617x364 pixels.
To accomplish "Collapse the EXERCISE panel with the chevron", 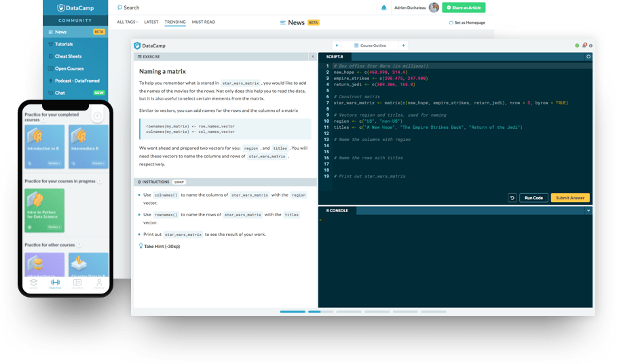I will 313,57.
